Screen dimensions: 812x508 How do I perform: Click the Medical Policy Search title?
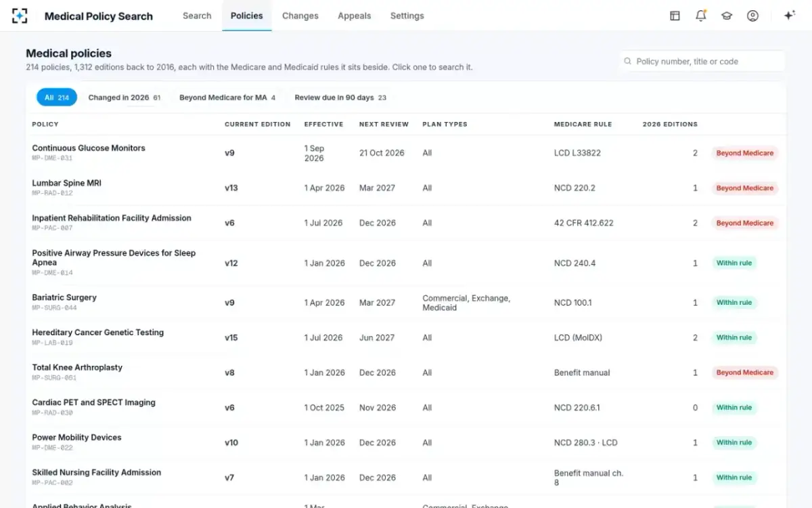coord(99,16)
